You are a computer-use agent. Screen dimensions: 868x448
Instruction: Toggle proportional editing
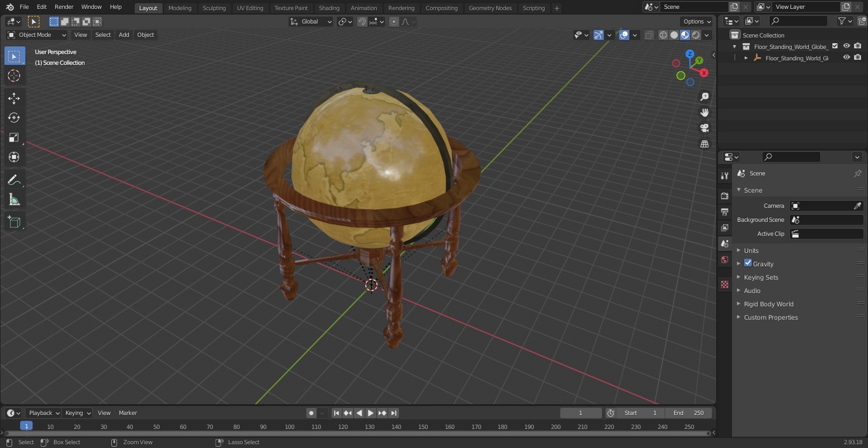[x=394, y=22]
